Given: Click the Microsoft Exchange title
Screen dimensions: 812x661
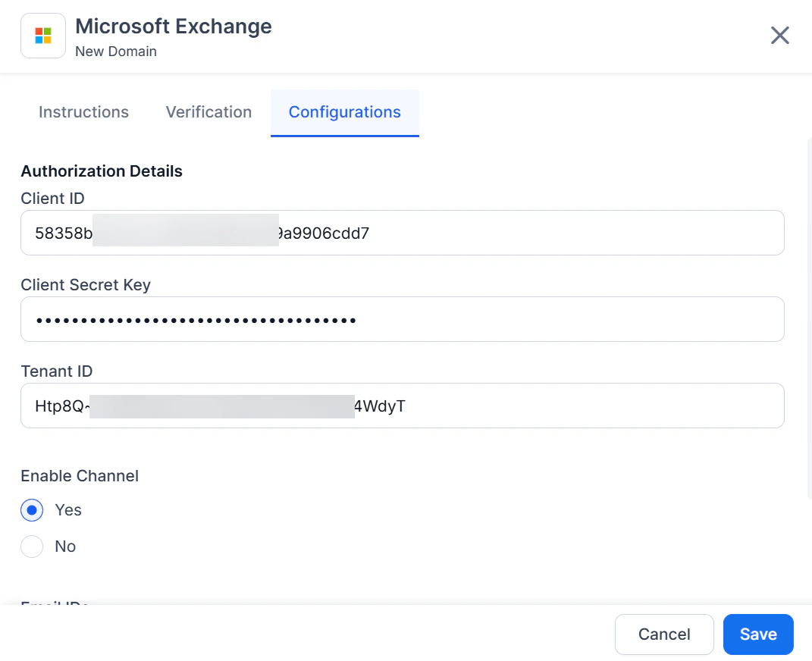Looking at the screenshot, I should [x=173, y=26].
